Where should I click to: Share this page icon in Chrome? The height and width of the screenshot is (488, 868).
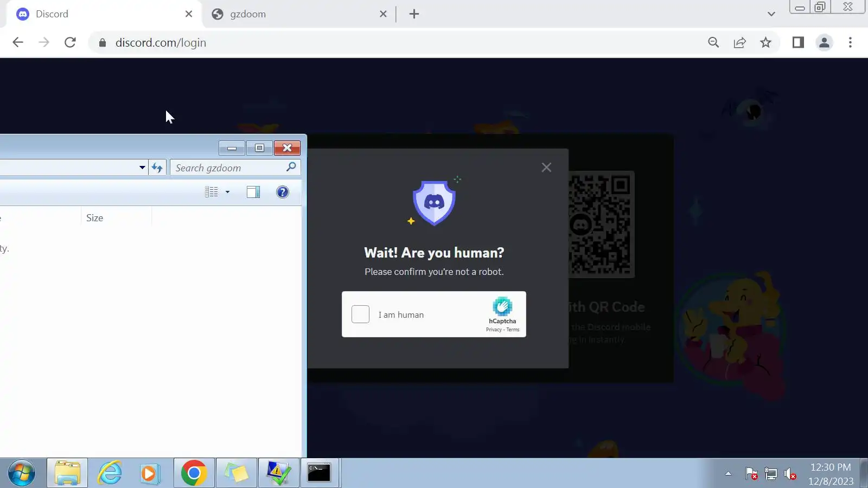tap(739, 42)
